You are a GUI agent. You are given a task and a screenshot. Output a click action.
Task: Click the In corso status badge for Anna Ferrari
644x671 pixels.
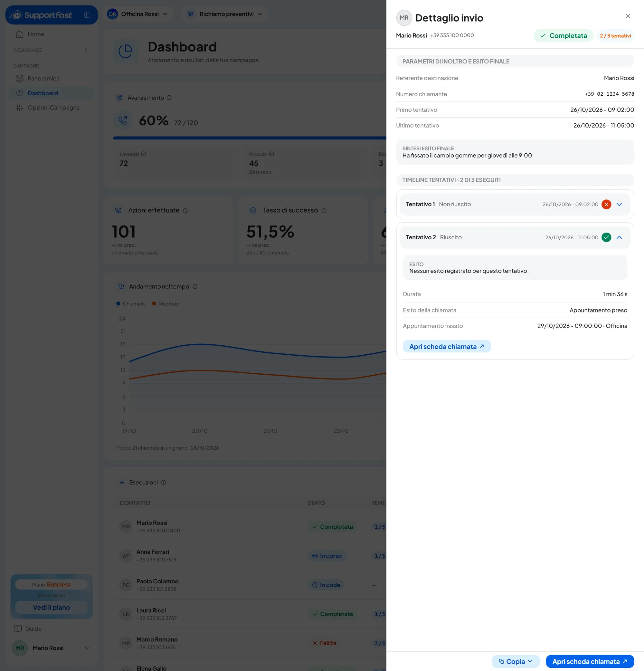point(327,556)
